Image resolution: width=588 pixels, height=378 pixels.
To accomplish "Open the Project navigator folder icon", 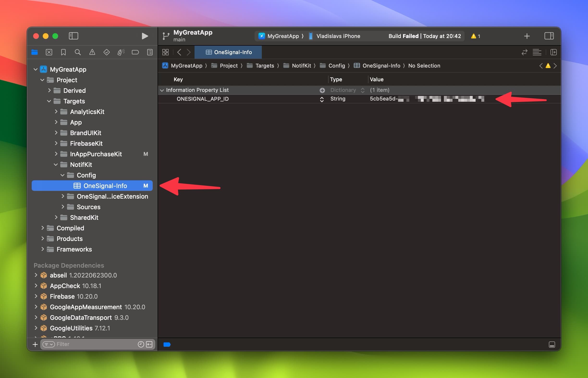I will click(x=35, y=52).
